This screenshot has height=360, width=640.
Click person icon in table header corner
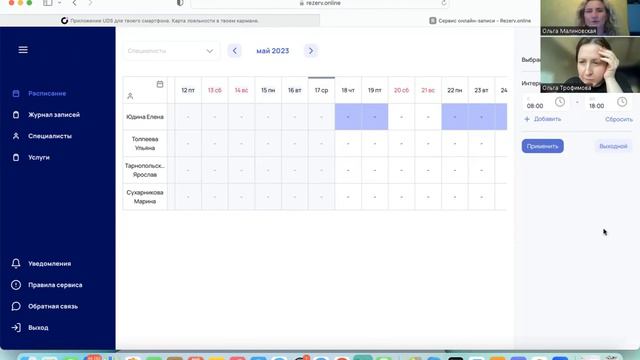130,96
